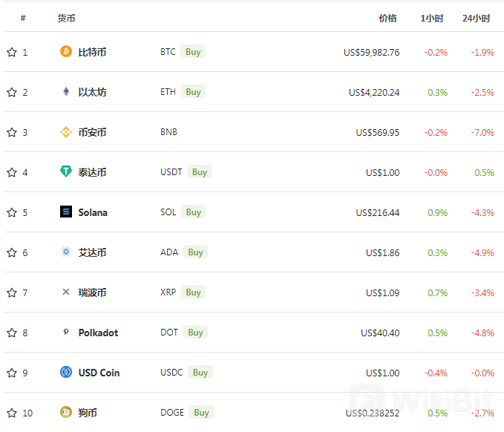Toggle favorite star for rank 1 Bitcoin
The image size is (504, 432).
coord(12,52)
